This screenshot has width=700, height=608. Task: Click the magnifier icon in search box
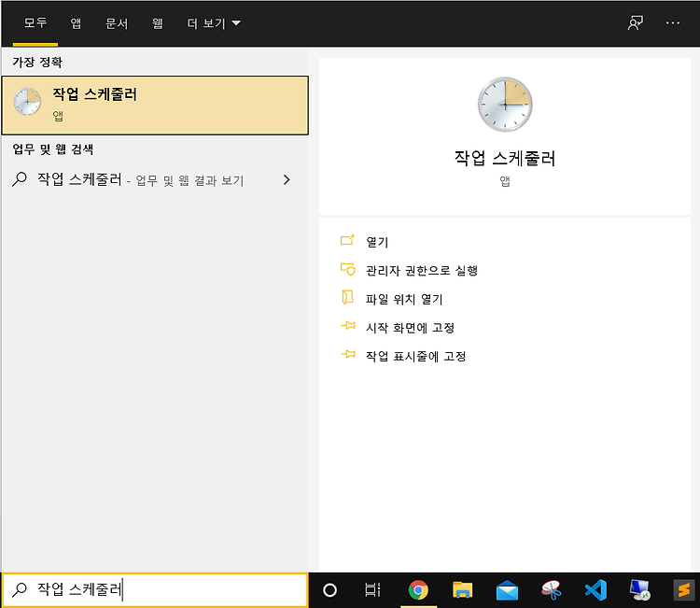coord(20,589)
